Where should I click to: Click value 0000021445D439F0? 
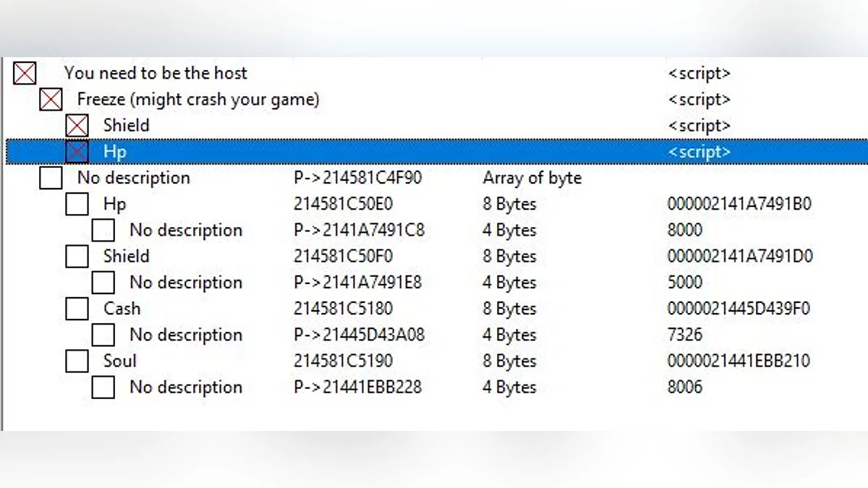click(739, 309)
